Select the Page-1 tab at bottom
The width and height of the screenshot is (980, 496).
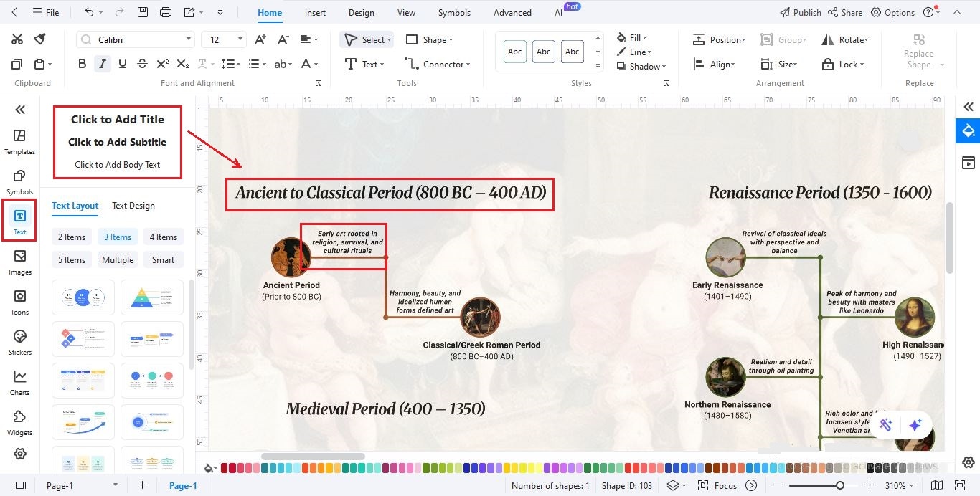[x=183, y=485]
